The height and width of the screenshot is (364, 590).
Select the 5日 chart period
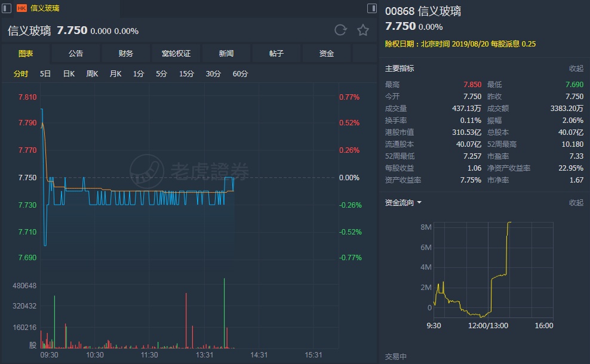[x=45, y=74]
